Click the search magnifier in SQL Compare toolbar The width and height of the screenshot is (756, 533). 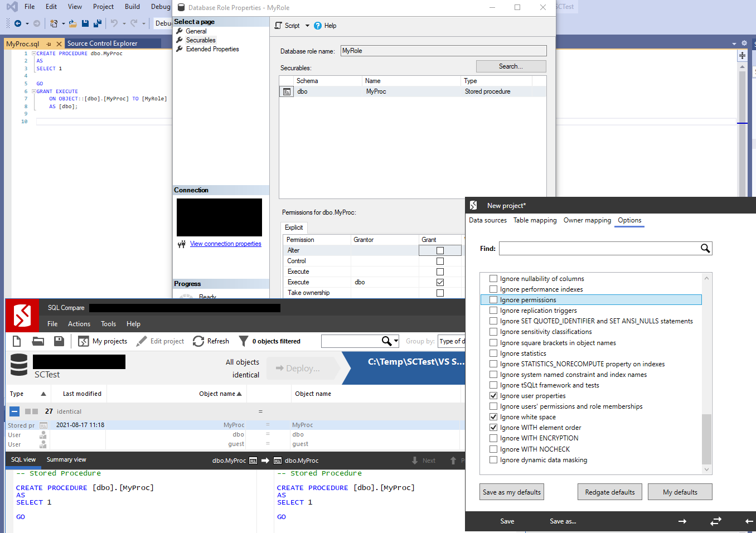386,341
